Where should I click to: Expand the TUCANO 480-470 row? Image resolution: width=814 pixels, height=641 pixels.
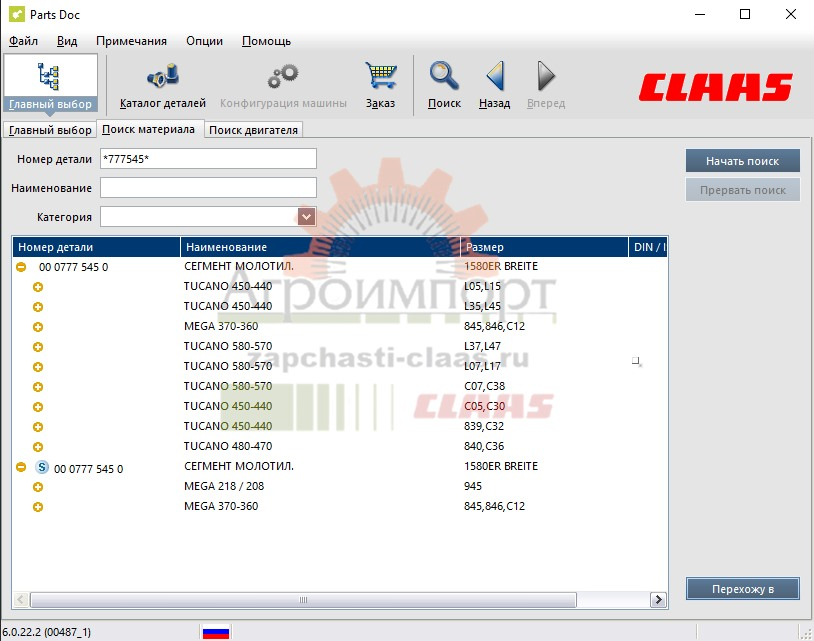(38, 447)
